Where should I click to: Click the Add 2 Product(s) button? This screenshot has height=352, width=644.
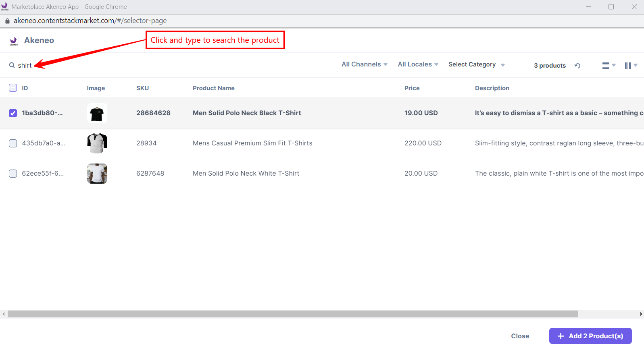tap(590, 336)
